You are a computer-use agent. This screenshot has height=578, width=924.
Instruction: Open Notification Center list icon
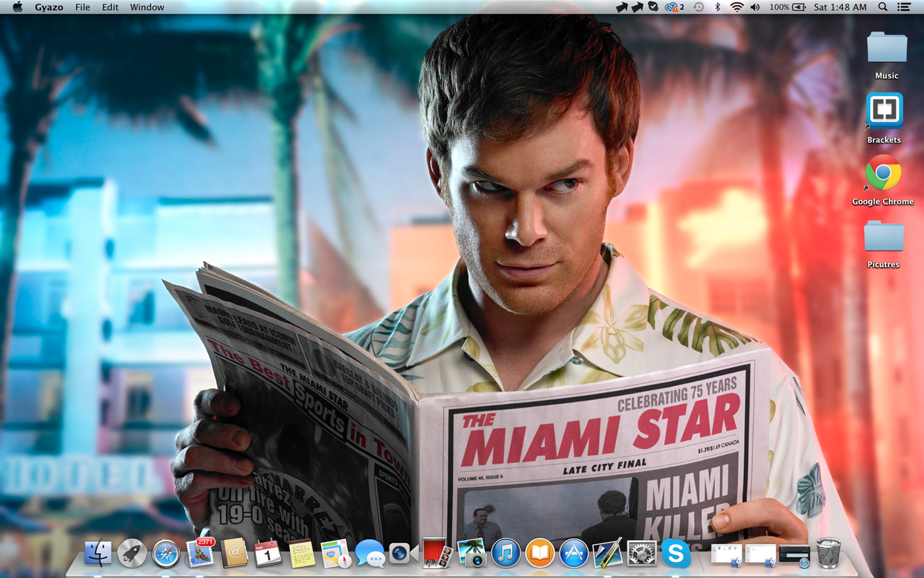[x=903, y=7]
